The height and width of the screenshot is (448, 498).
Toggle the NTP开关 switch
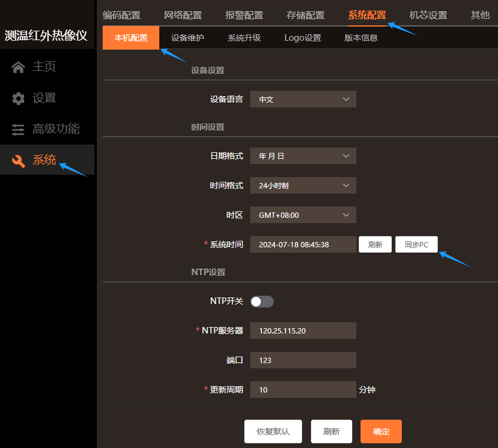(x=261, y=302)
